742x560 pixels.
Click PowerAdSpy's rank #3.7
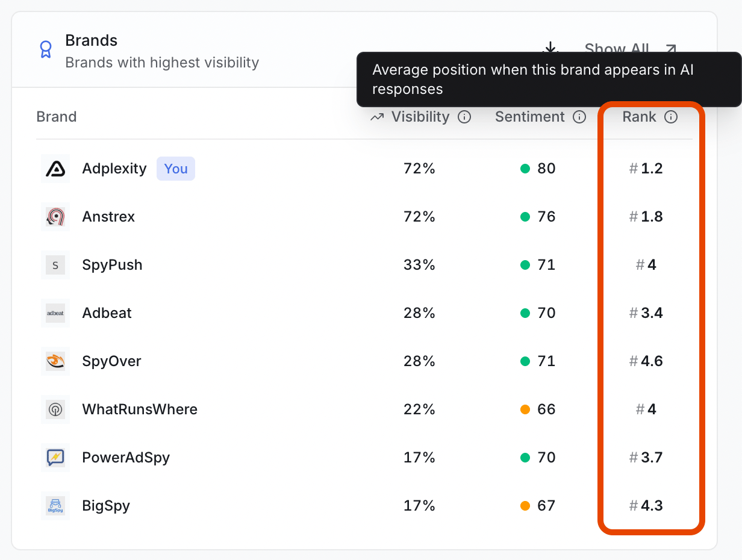click(646, 458)
